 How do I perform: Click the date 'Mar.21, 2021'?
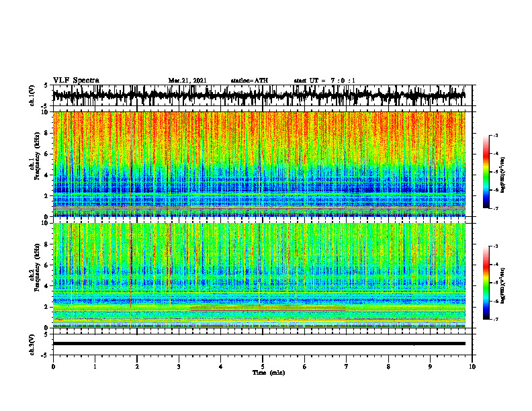pos(187,81)
